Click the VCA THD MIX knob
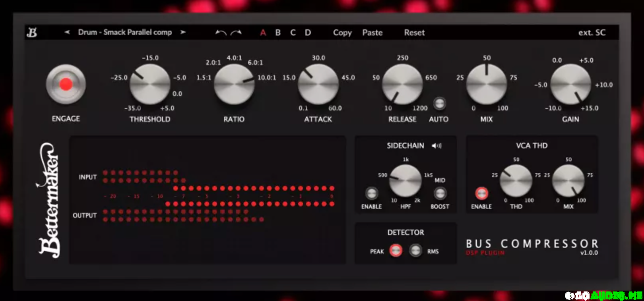This screenshot has height=301, width=644. pyautogui.click(x=568, y=181)
